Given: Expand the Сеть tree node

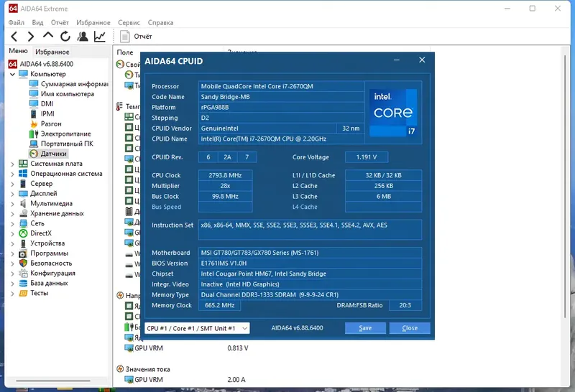Looking at the screenshot, I should point(12,223).
